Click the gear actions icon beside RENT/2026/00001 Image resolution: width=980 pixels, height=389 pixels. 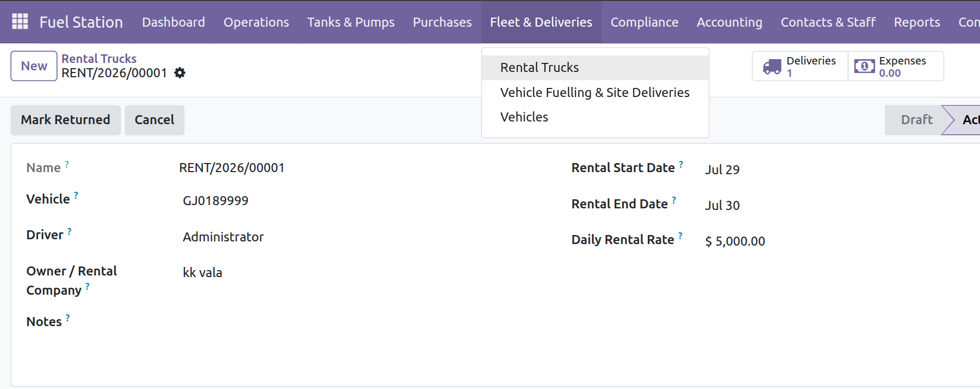coord(180,73)
